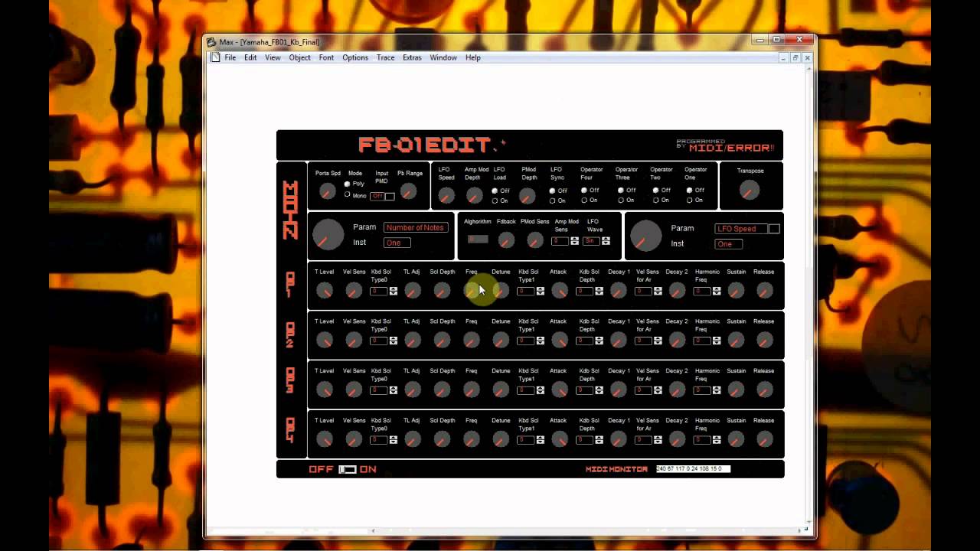The width and height of the screenshot is (980, 551).
Task: Click OP2 Harmonic Freq stepper arrows
Action: pos(717,341)
